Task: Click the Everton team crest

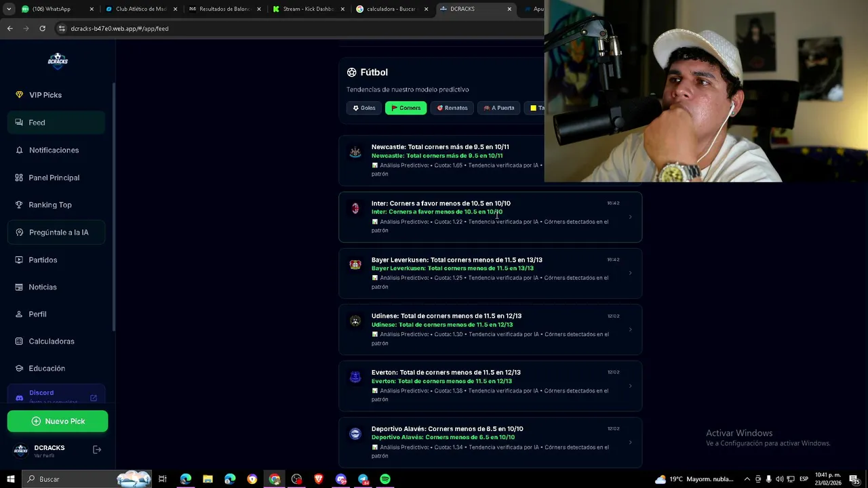Action: pyautogui.click(x=355, y=378)
